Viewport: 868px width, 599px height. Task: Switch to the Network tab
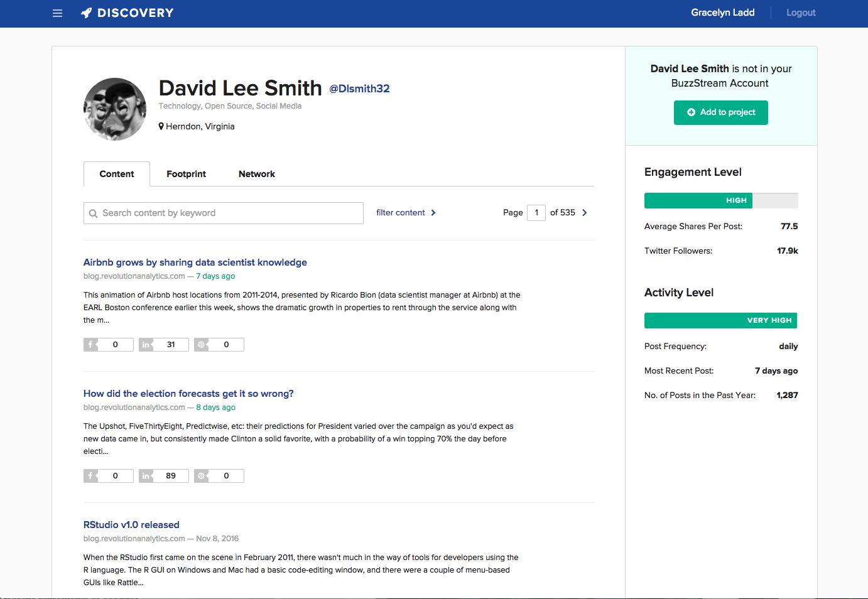coord(257,174)
